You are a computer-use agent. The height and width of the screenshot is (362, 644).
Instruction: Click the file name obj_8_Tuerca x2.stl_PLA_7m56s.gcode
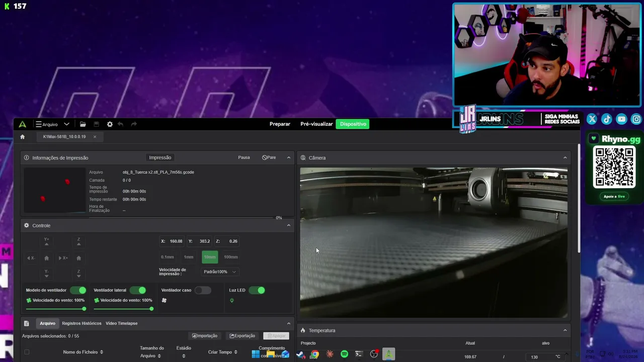click(158, 172)
